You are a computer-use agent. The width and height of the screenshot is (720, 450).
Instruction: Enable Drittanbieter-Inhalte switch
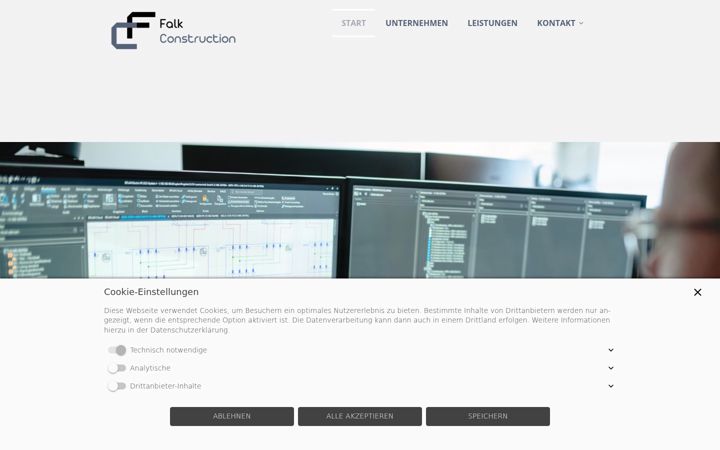(x=117, y=386)
